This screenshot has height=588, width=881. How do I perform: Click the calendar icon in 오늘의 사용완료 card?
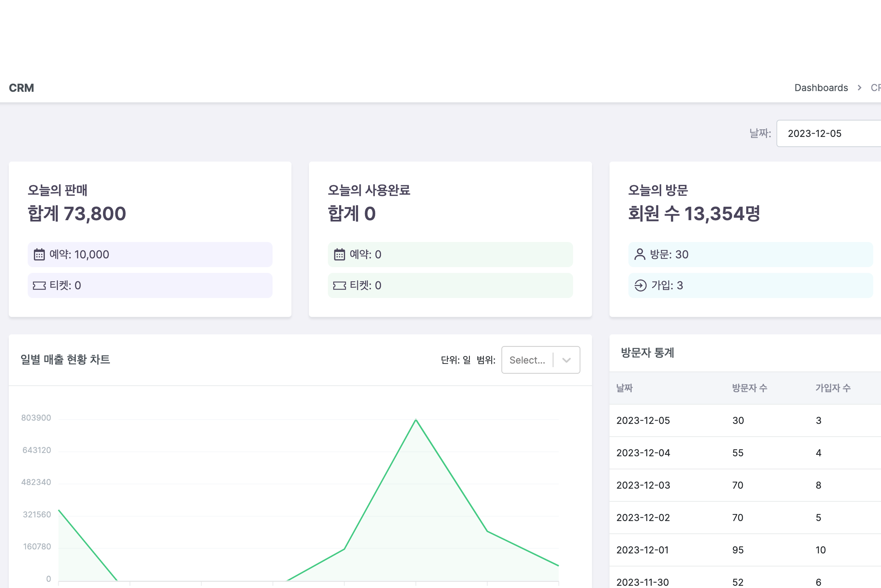tap(339, 255)
